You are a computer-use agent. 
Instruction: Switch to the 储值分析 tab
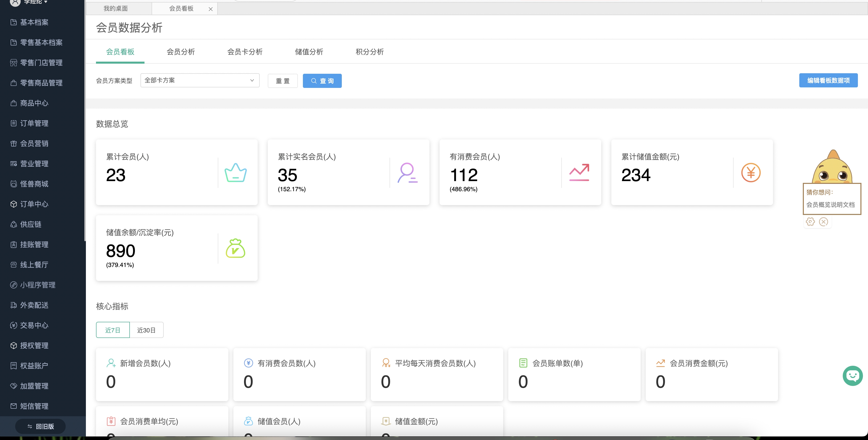pos(309,52)
